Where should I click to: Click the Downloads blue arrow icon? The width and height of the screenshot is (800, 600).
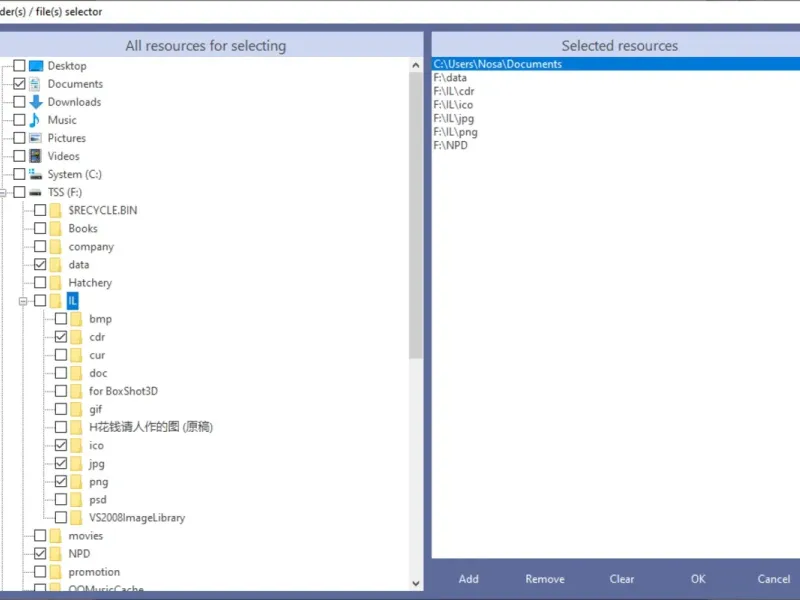(36, 102)
